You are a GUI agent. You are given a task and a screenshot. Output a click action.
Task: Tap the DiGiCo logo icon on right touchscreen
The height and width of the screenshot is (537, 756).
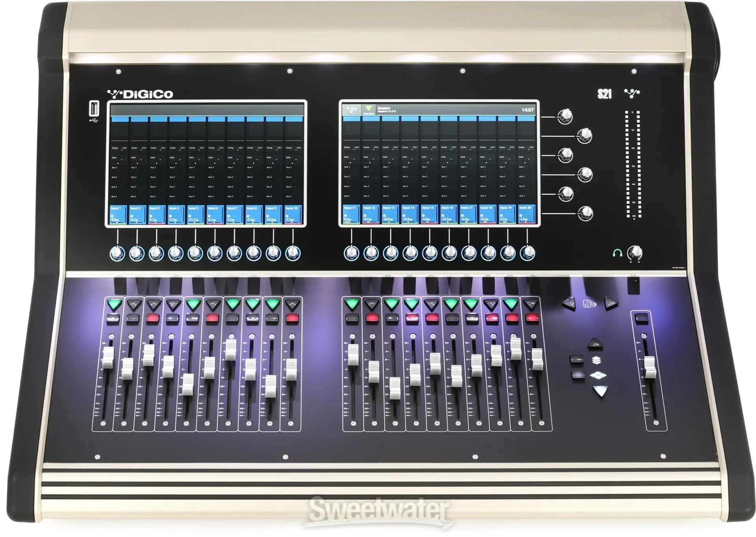pos(351,109)
